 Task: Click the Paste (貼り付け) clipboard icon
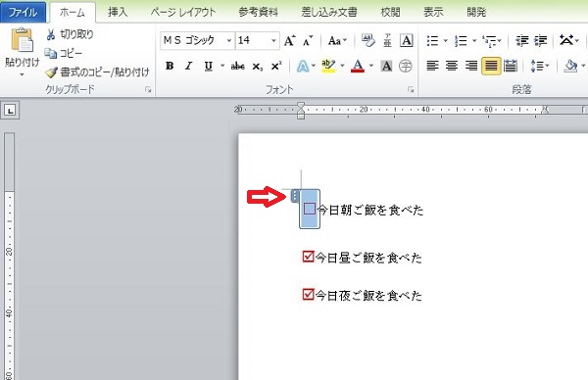(22, 40)
